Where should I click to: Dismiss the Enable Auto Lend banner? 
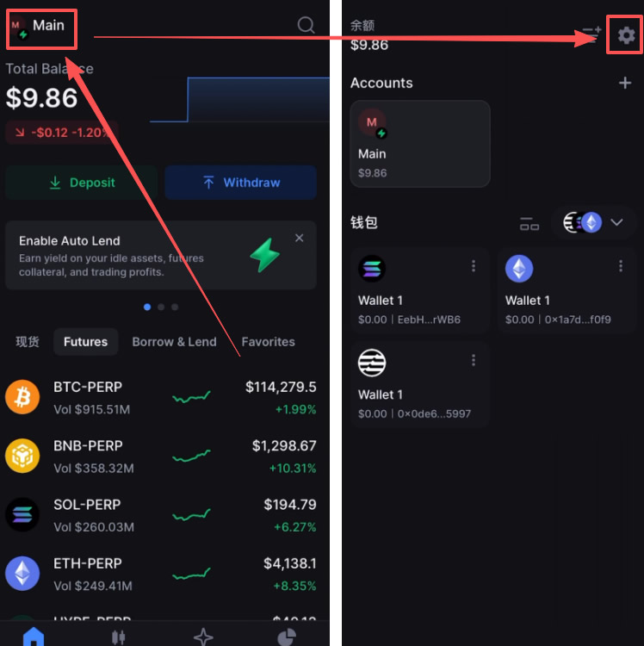coord(300,238)
